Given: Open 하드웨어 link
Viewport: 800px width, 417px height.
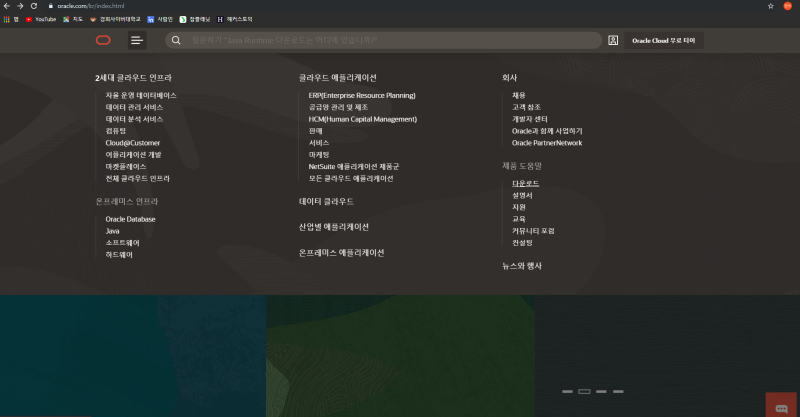Looking at the screenshot, I should pyautogui.click(x=119, y=254).
